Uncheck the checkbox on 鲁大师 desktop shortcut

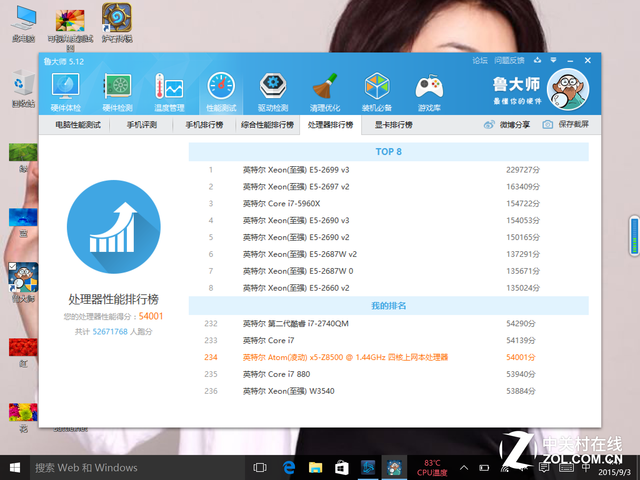click(12, 267)
